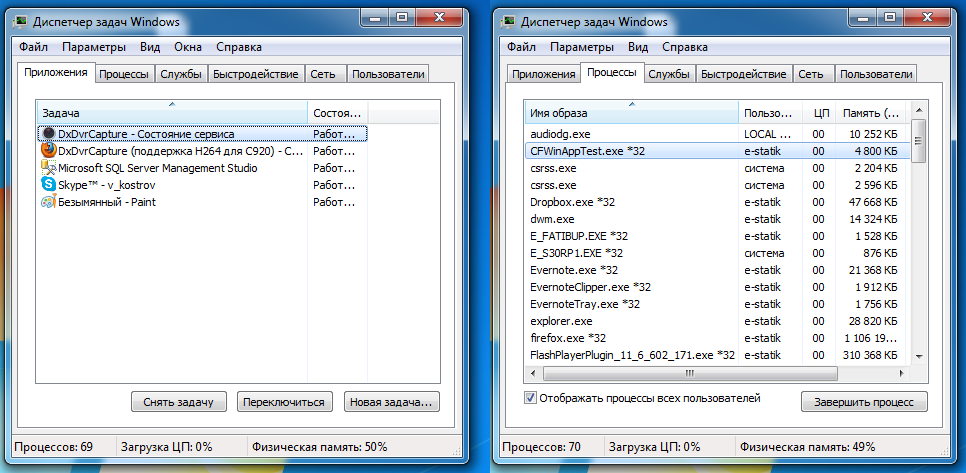The width and height of the screenshot is (966, 473).
Task: Sort processes by the Память column header
Action: click(872, 113)
